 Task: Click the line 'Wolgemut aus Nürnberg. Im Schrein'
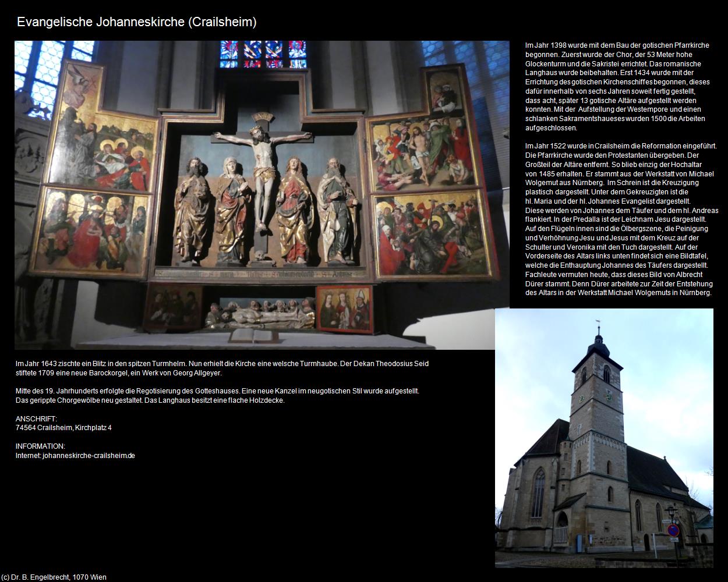coord(612,183)
